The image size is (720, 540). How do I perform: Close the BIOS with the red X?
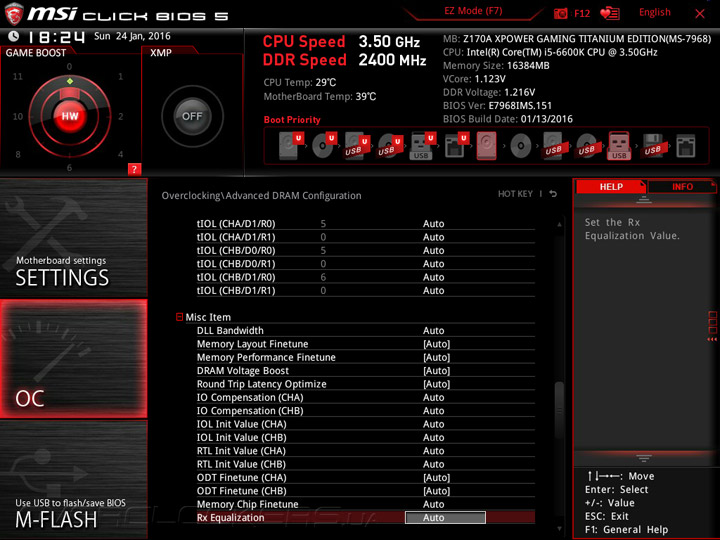coord(699,14)
